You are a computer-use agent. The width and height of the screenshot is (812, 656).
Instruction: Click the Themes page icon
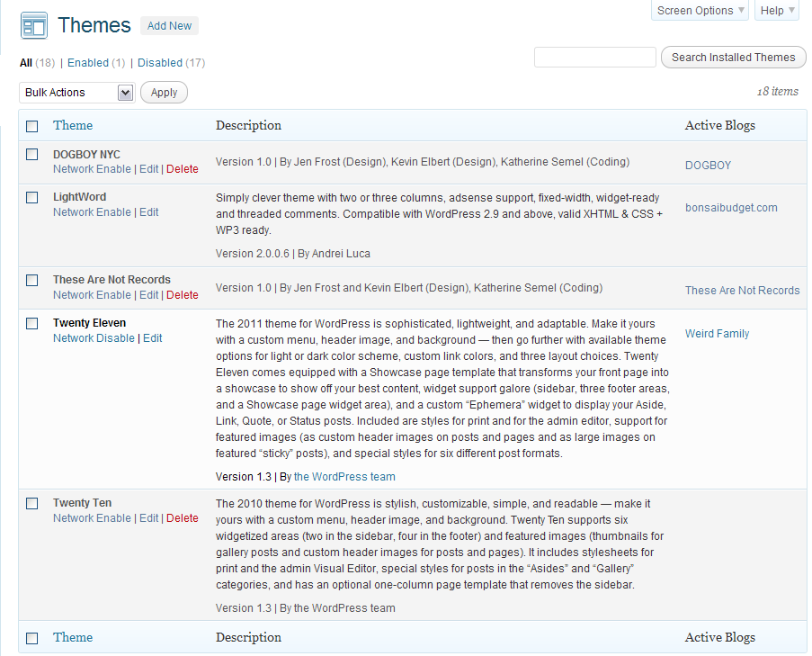[x=33, y=25]
